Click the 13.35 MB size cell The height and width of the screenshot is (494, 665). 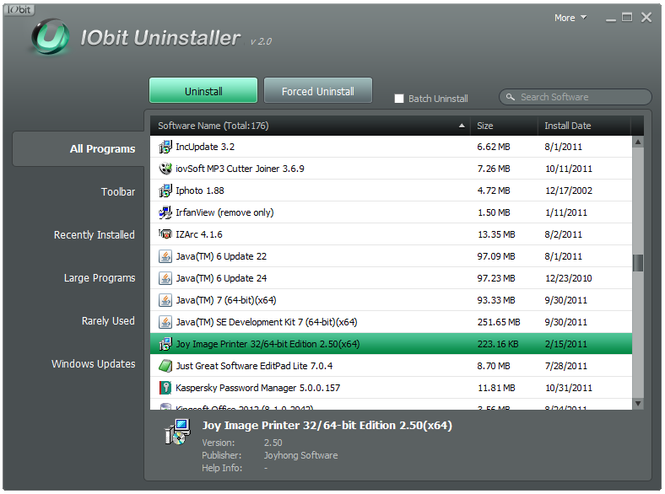[x=496, y=234]
